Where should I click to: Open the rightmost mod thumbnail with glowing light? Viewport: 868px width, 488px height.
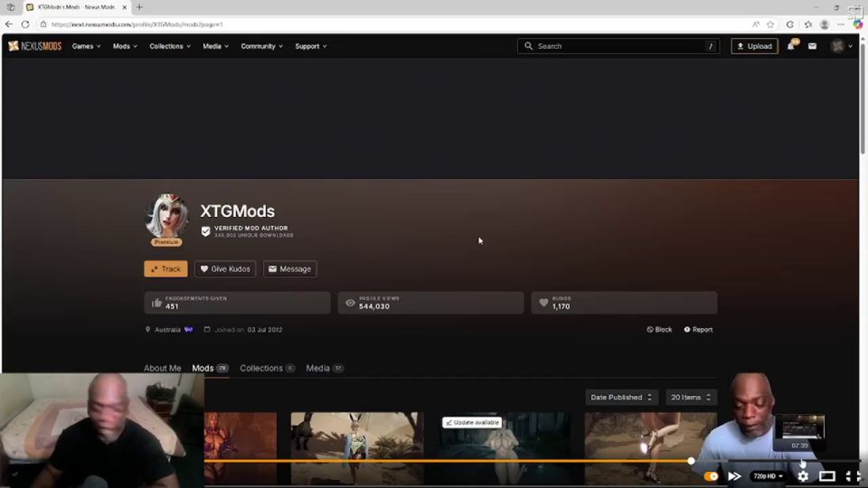(x=650, y=447)
